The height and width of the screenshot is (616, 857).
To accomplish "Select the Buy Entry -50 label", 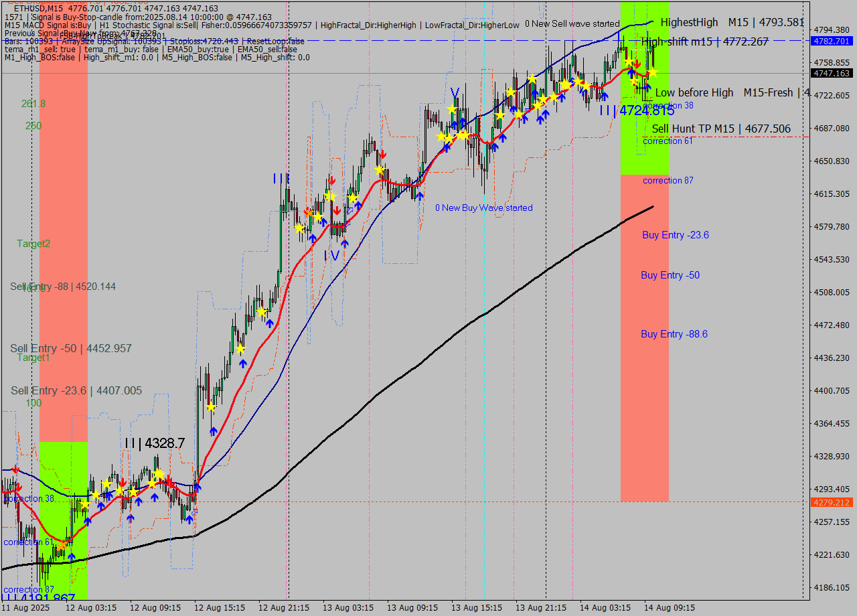I will pos(670,275).
